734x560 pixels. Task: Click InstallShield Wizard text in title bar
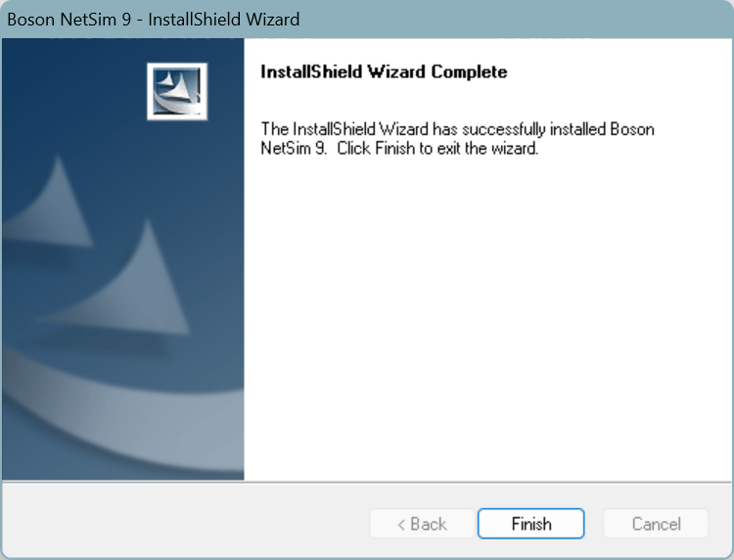pos(224,20)
